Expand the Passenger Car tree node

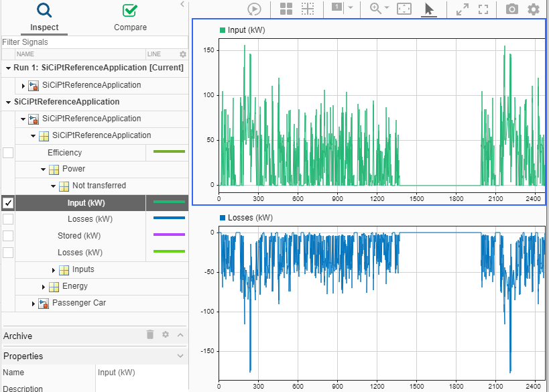pyautogui.click(x=34, y=304)
